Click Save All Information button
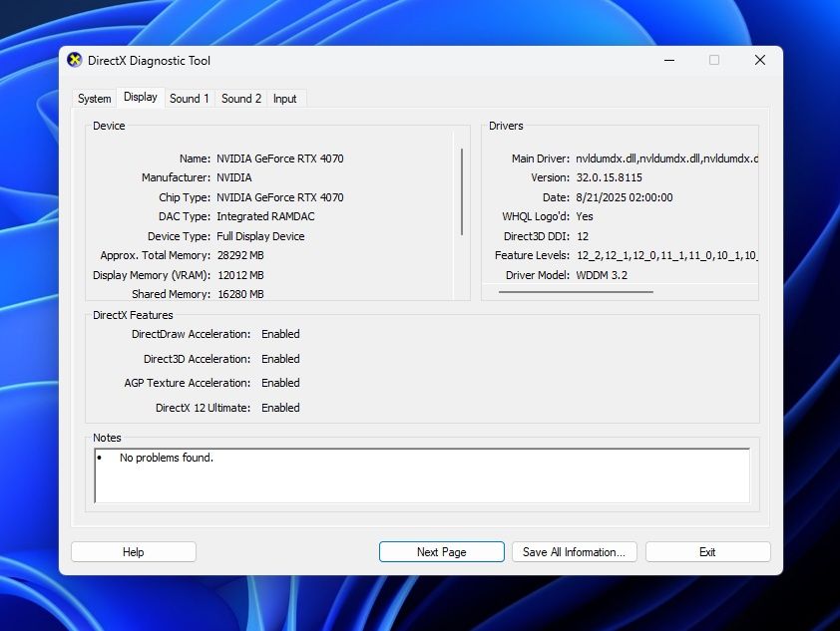 point(575,552)
